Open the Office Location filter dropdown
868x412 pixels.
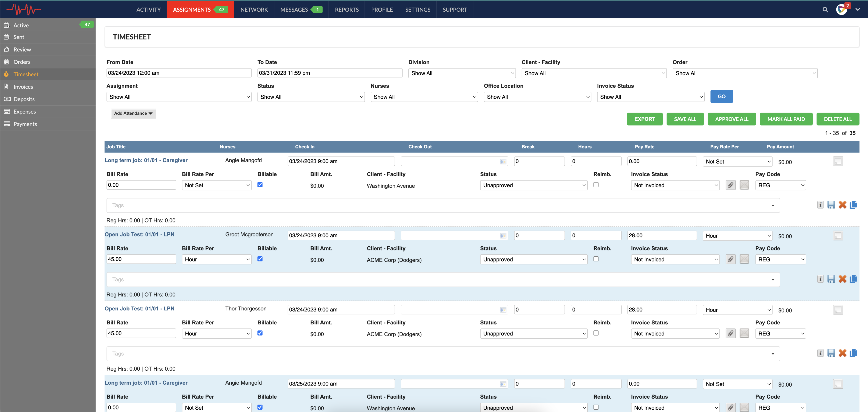(537, 97)
